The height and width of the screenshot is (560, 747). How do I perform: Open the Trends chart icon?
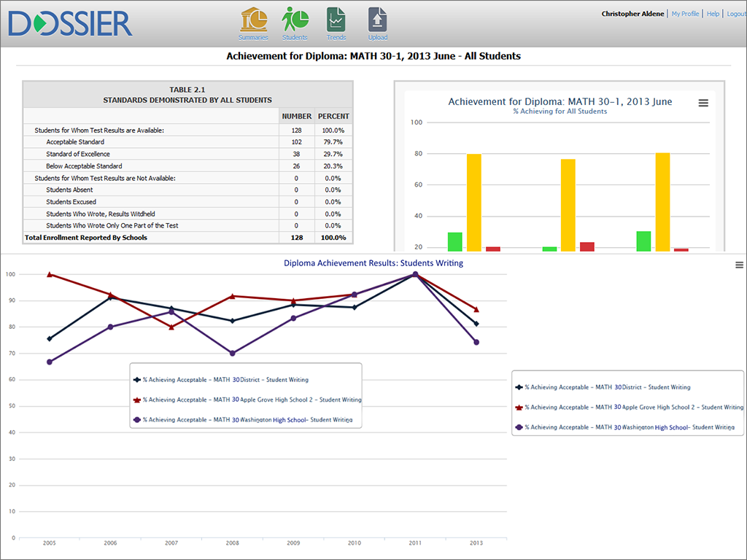click(336, 20)
